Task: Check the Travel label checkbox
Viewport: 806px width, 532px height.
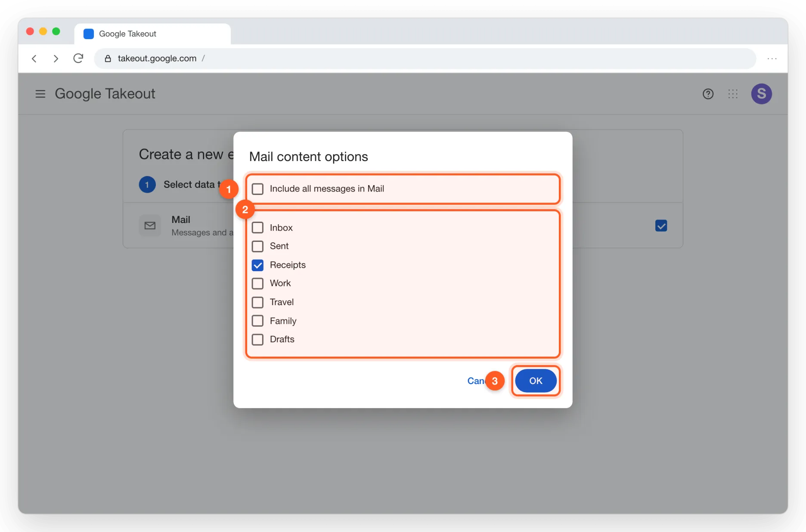Action: click(257, 302)
